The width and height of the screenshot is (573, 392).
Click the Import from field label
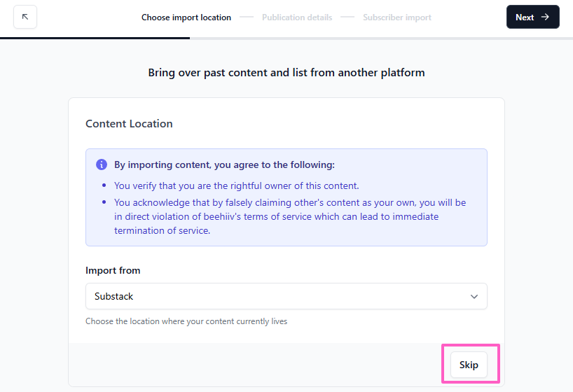[x=113, y=270]
